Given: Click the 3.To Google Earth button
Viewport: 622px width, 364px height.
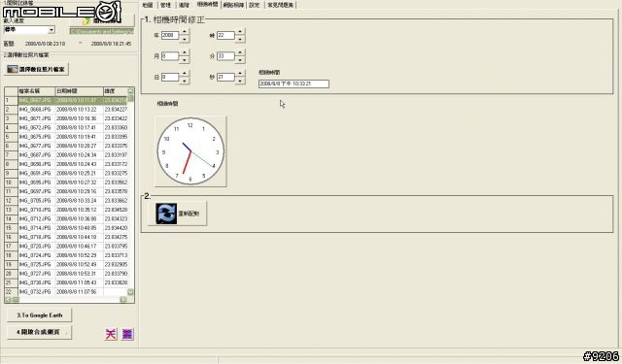Looking at the screenshot, I should coord(40,315).
